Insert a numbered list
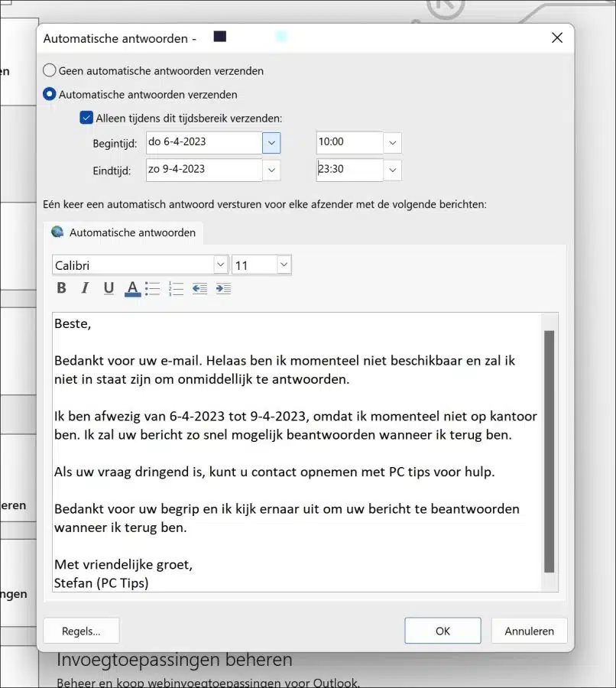The width and height of the screenshot is (616, 688). point(176,288)
